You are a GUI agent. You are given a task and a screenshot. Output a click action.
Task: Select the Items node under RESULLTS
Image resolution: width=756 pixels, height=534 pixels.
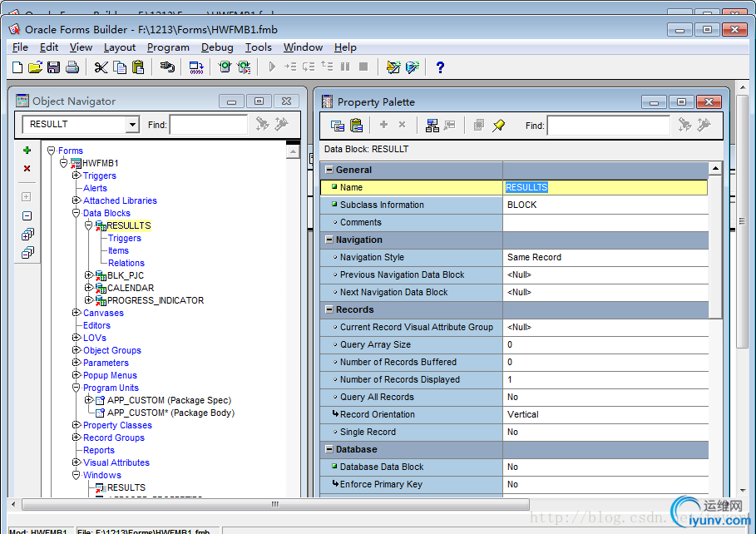pyautogui.click(x=118, y=250)
